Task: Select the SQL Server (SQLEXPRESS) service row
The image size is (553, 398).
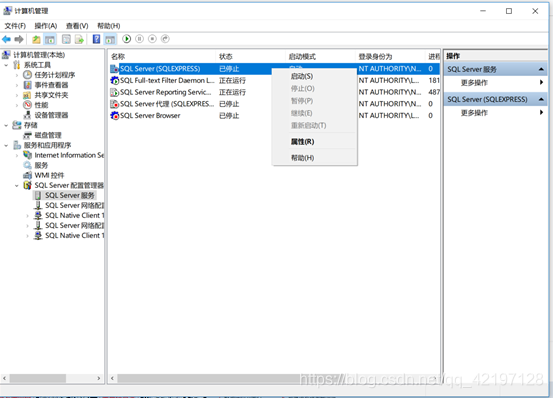Action: 275,69
